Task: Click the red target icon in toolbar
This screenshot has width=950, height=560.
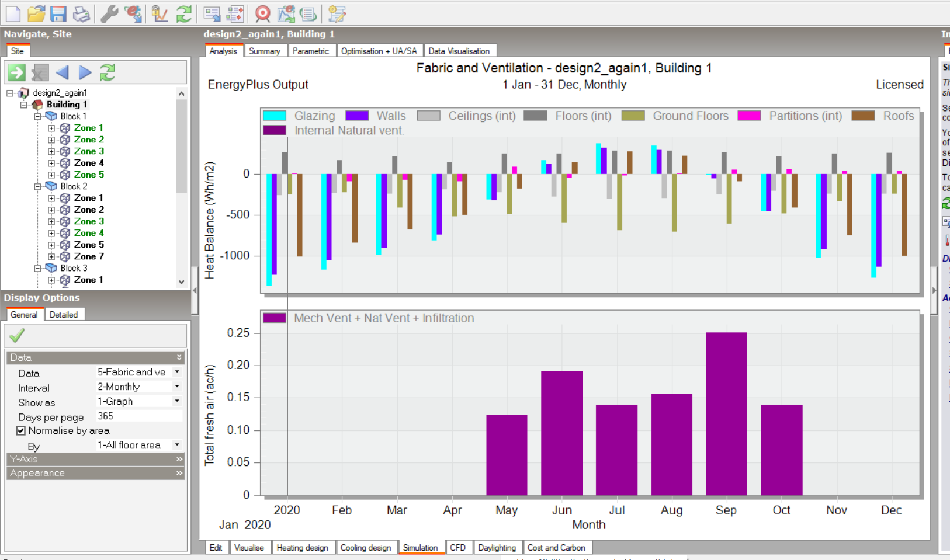Action: point(263,13)
